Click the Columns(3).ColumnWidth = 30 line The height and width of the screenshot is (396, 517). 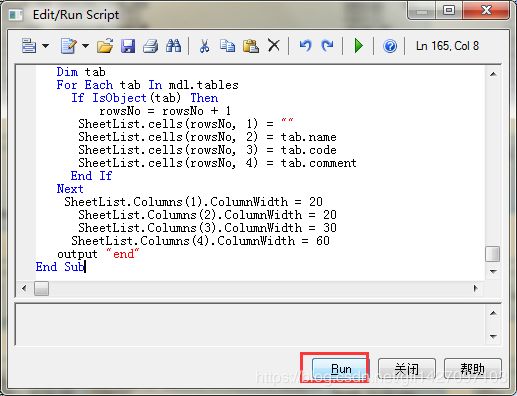(x=207, y=228)
